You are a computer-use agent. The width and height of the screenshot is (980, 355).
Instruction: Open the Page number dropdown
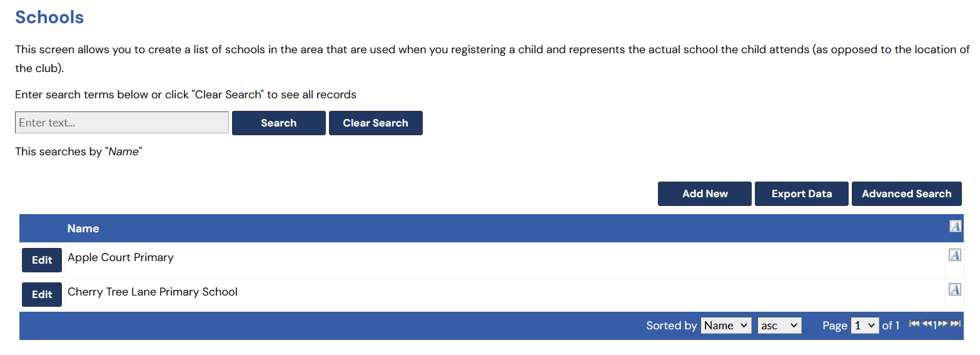864,326
